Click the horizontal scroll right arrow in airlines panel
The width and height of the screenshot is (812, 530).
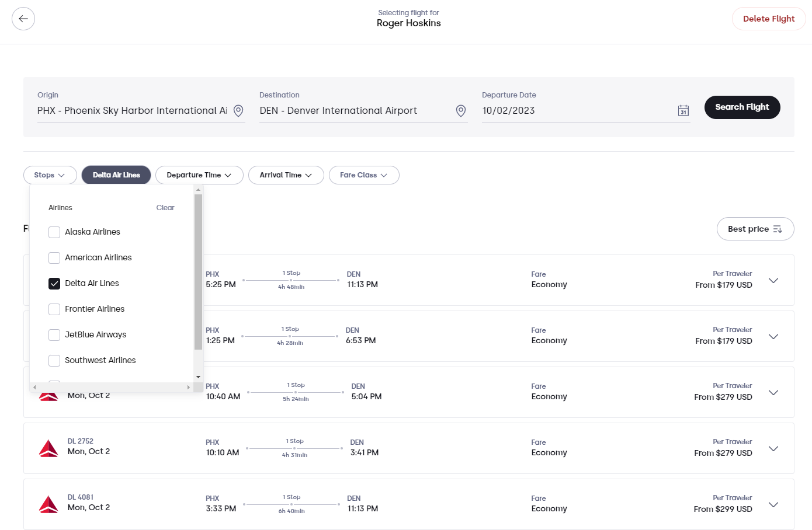[x=188, y=387]
